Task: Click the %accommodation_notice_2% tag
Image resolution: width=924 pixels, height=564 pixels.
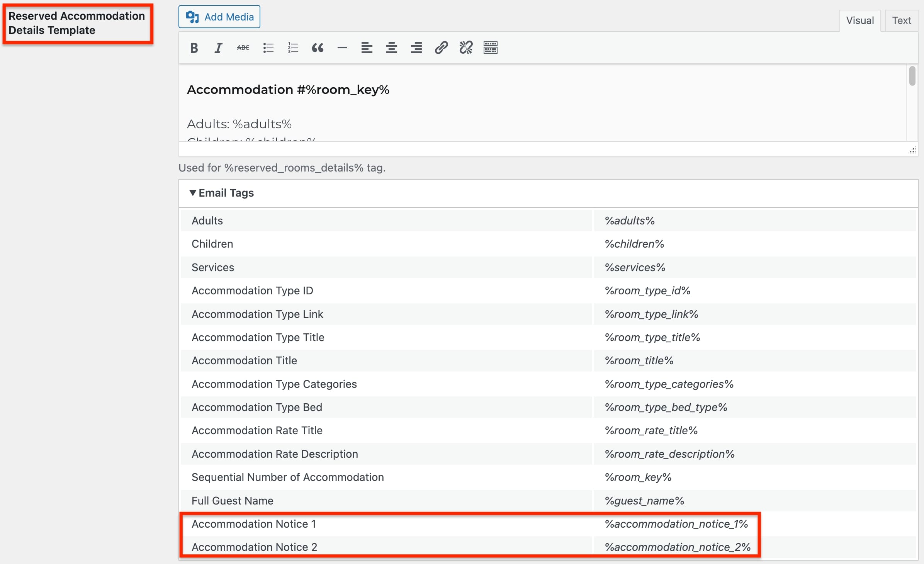Action: coord(677,547)
